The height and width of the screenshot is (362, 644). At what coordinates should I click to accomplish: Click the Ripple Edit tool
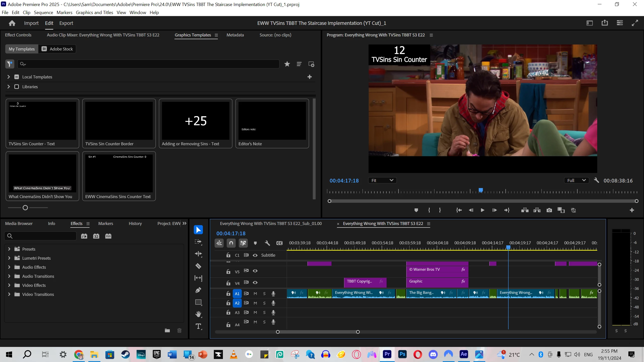[198, 254]
